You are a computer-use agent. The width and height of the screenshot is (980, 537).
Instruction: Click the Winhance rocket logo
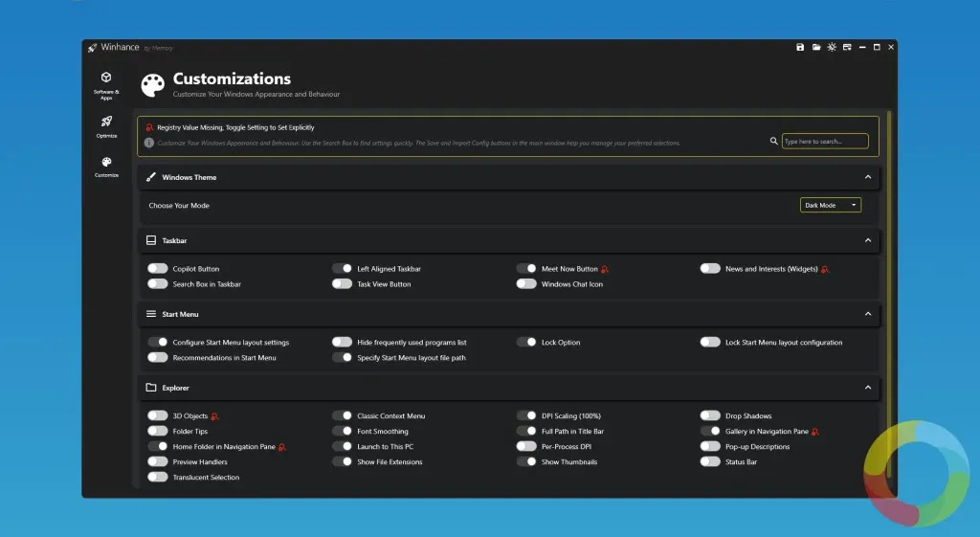pos(93,48)
